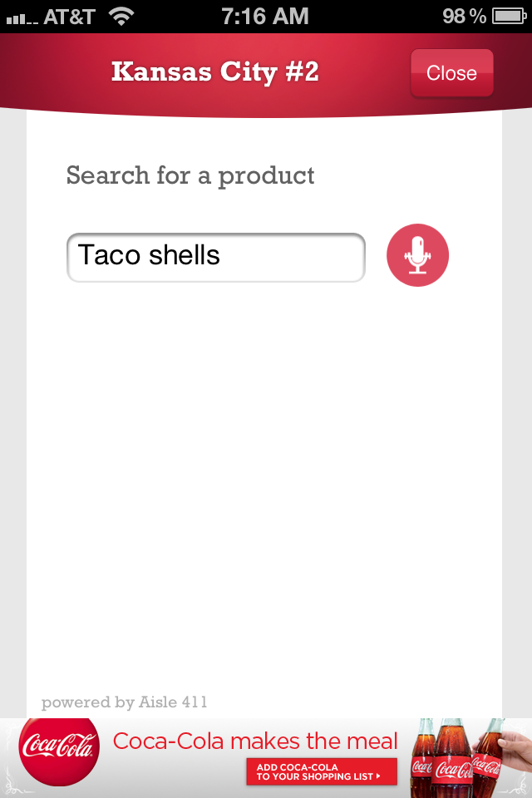Image resolution: width=532 pixels, height=798 pixels.
Task: Tap the battery icon in status bar
Action: (x=509, y=17)
